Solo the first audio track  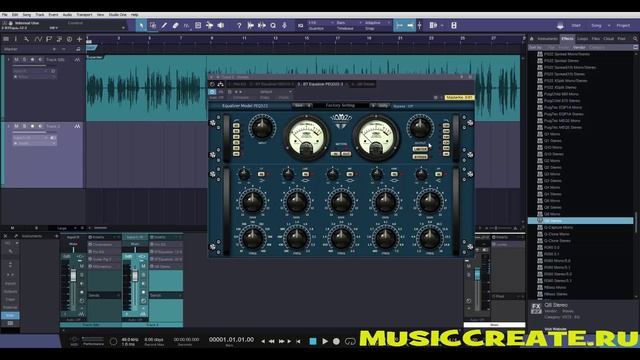[x=24, y=60]
